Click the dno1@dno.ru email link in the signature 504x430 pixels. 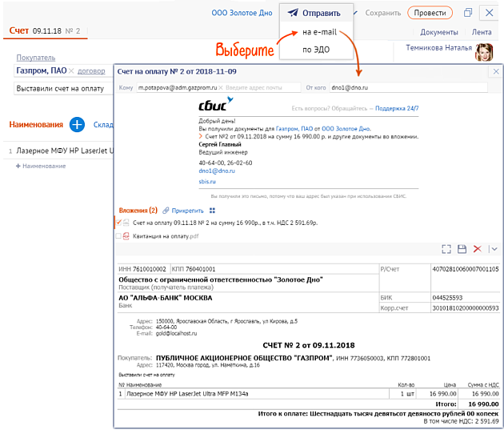[x=217, y=171]
